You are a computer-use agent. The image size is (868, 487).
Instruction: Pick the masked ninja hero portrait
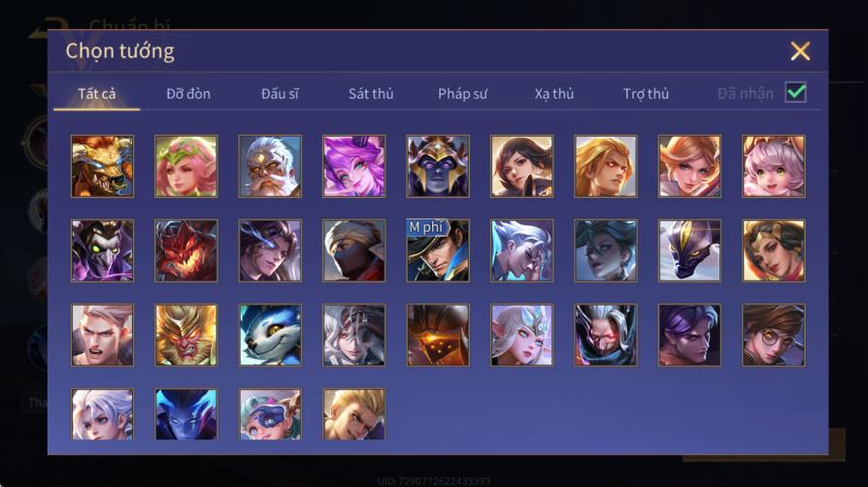click(x=353, y=250)
